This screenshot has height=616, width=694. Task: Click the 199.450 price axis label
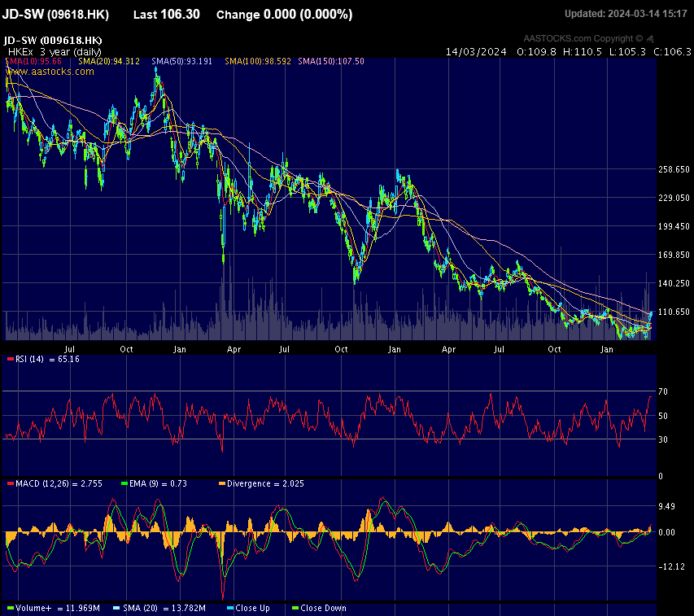point(674,226)
